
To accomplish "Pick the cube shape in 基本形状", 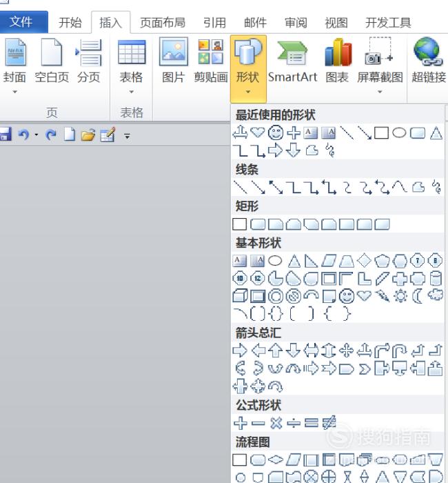I will (240, 296).
